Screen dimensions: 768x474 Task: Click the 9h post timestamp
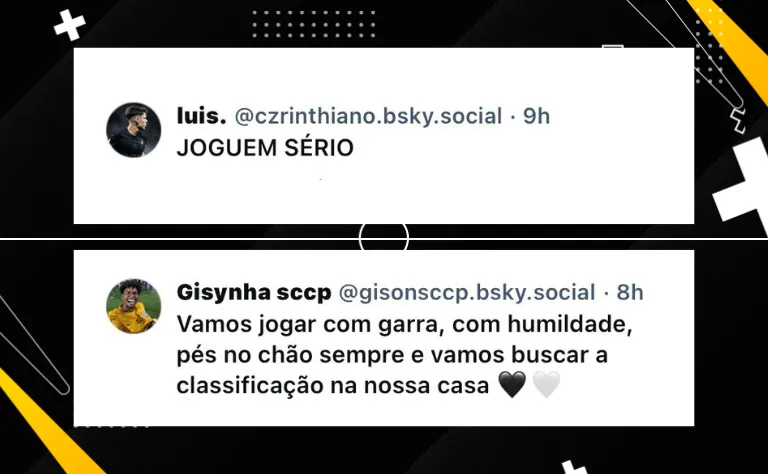(x=536, y=117)
